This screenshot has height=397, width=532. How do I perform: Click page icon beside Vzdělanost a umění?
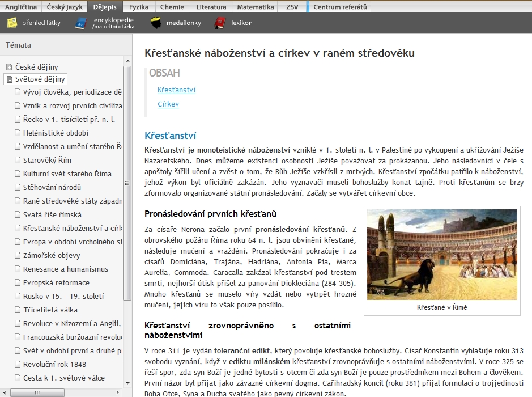pyautogui.click(x=18, y=146)
